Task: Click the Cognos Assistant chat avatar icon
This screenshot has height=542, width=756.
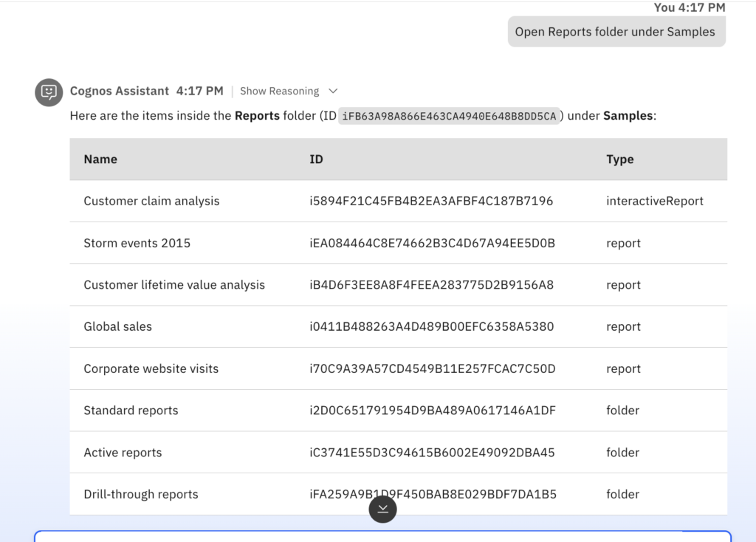Action: (49, 92)
